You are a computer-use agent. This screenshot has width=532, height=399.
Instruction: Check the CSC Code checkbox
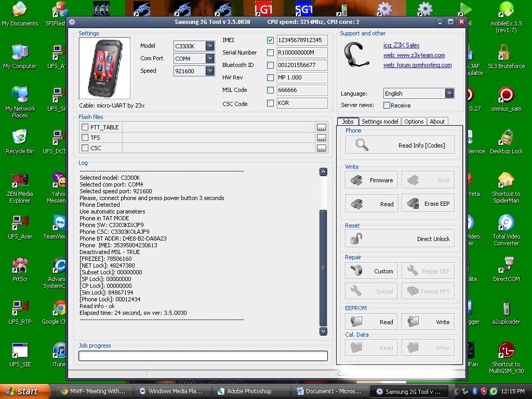(270, 103)
